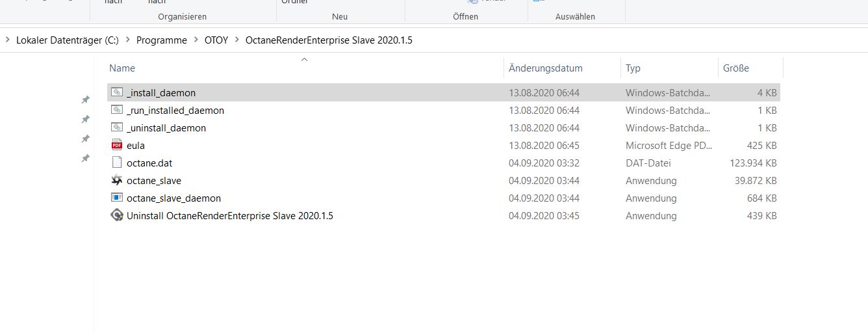
Task: Click OctaneRenderEnterprise Slave 2020.1.5 breadcrumb
Action: click(329, 40)
